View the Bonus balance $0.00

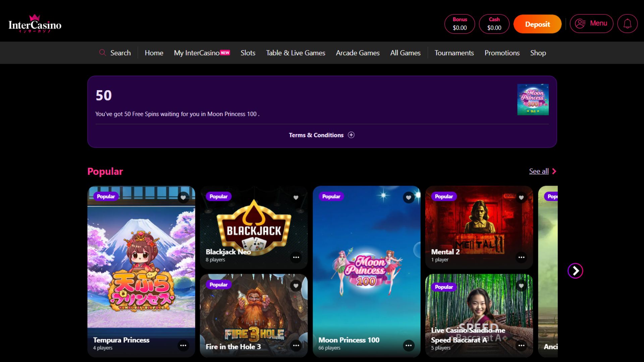(x=460, y=24)
